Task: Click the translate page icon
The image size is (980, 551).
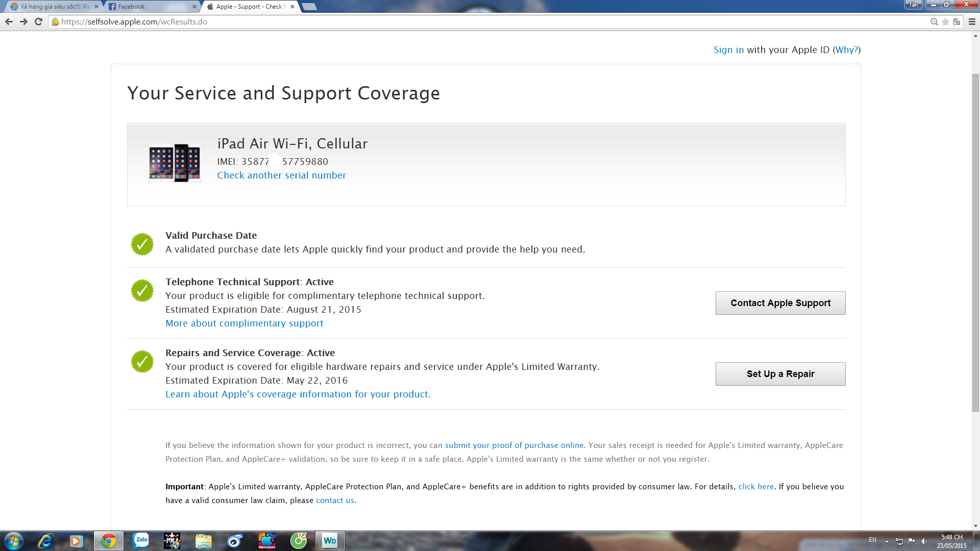Action: tap(957, 22)
